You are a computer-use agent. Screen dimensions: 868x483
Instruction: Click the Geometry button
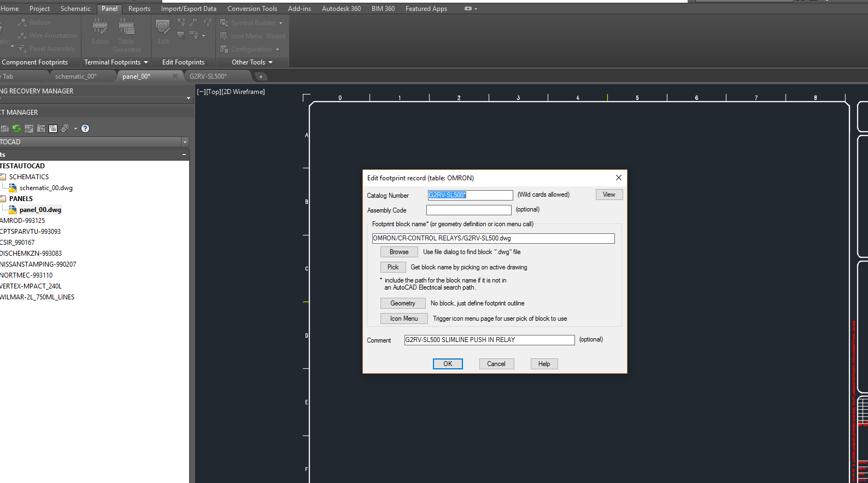[403, 303]
